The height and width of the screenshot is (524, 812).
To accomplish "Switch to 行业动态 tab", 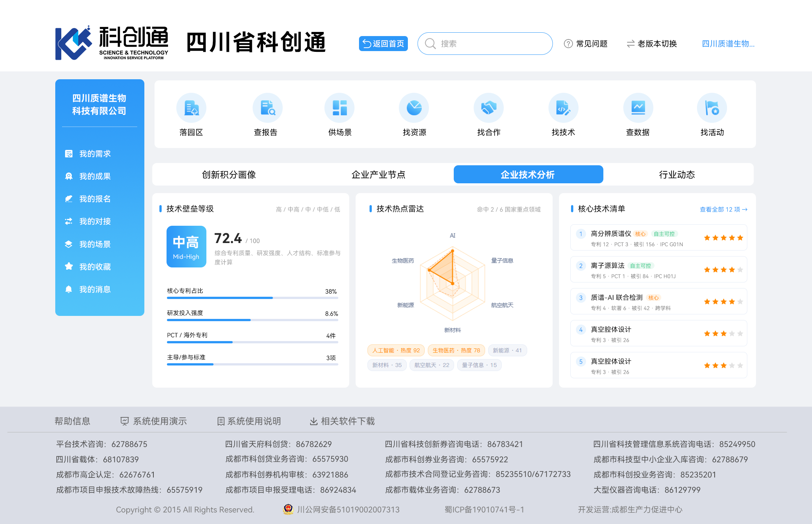I will (x=677, y=174).
